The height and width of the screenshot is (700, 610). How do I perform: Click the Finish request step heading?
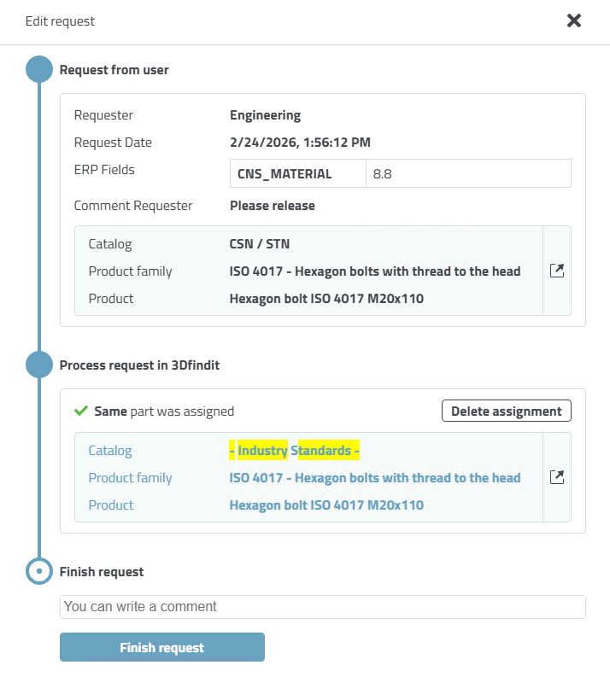pos(102,571)
